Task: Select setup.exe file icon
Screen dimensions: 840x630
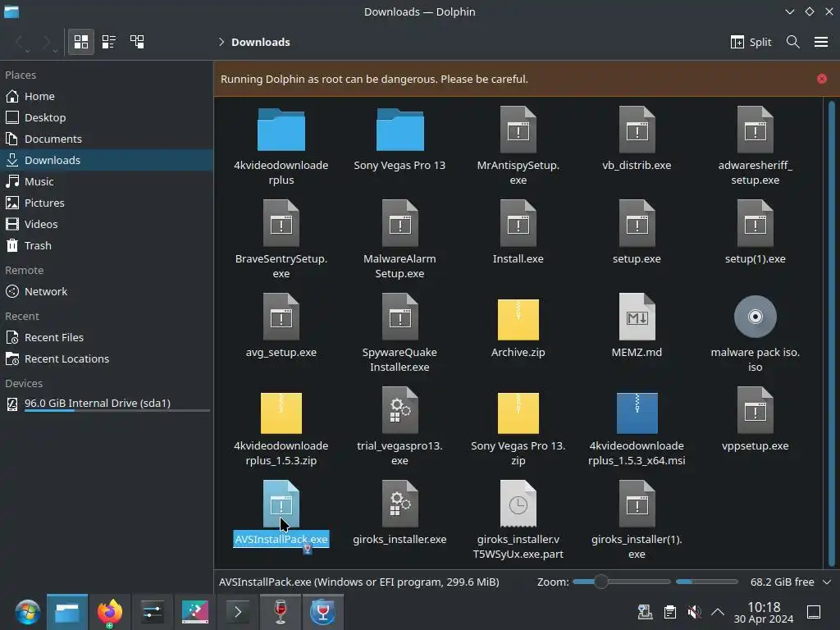Action: pyautogui.click(x=637, y=223)
